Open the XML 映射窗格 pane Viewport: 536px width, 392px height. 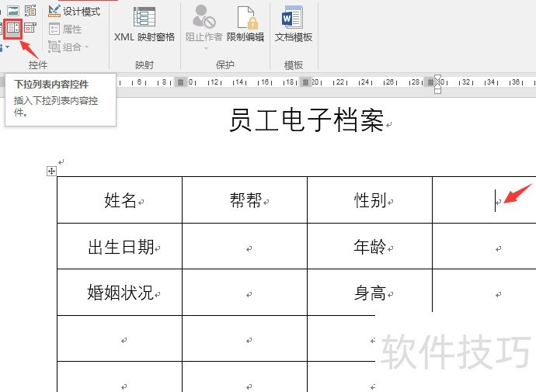[x=144, y=24]
